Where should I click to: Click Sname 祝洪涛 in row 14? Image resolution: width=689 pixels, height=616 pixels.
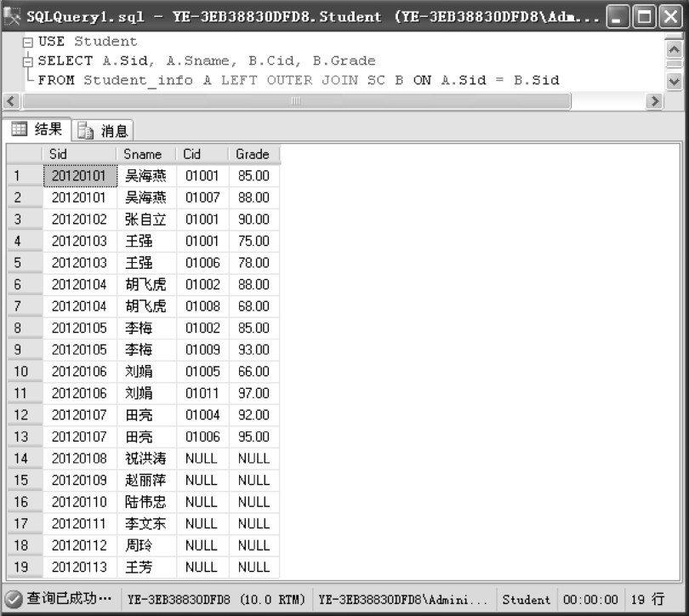(x=146, y=459)
